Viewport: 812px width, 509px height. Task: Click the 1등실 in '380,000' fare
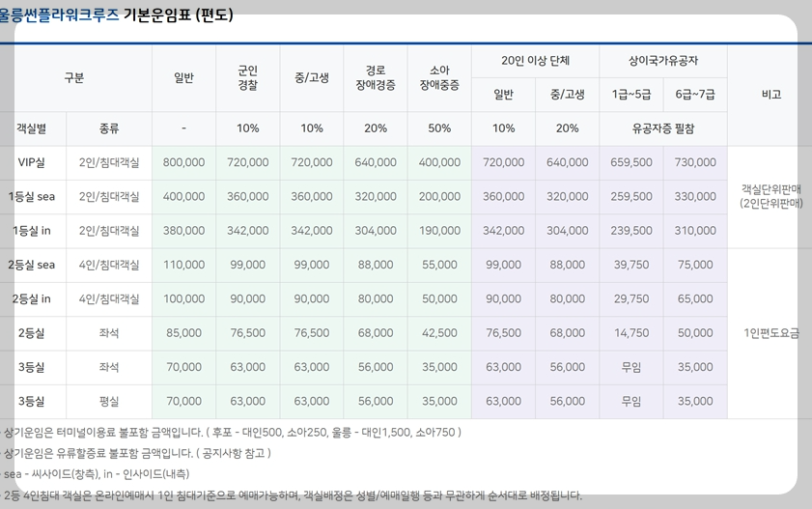(183, 231)
